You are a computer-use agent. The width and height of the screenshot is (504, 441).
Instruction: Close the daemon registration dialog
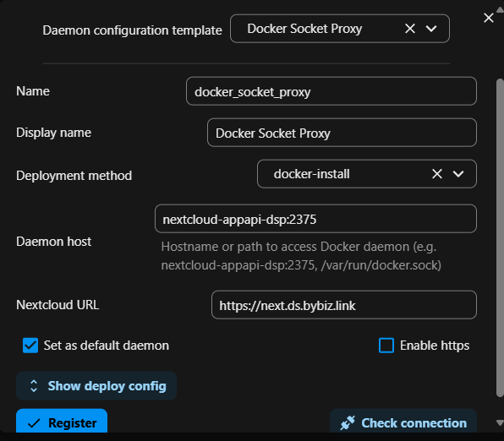click(x=489, y=18)
